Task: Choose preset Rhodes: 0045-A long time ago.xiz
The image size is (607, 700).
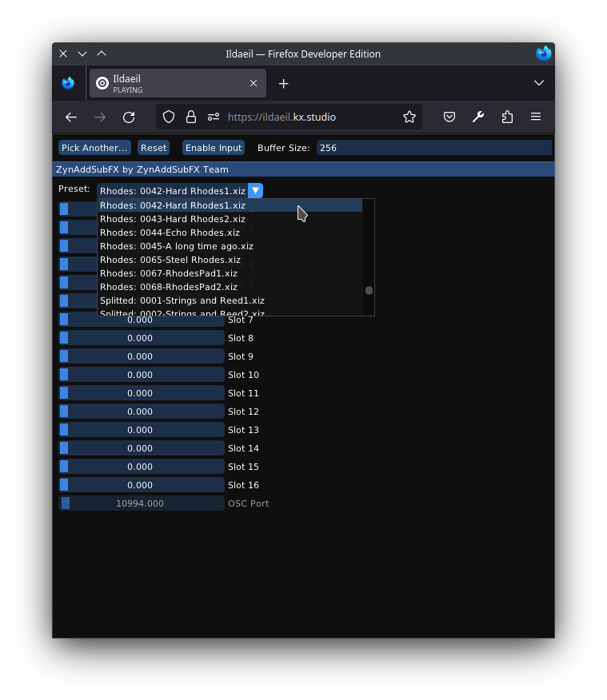Action: (x=230, y=246)
